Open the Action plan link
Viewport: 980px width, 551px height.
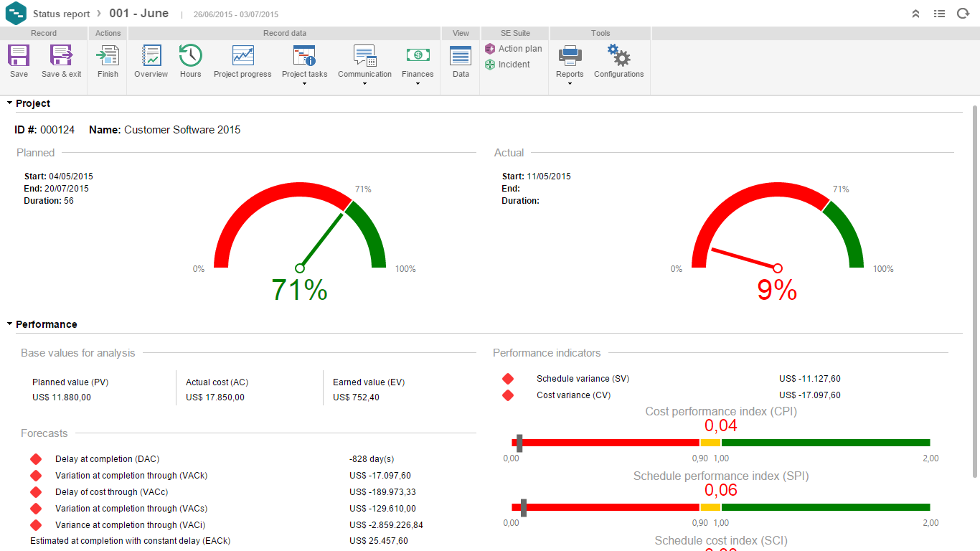pos(519,49)
